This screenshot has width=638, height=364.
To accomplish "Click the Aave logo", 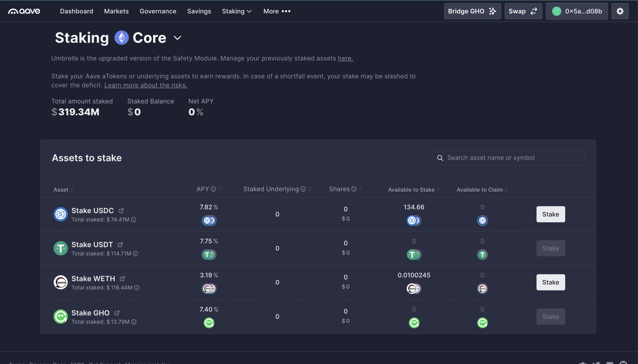I will point(24,11).
